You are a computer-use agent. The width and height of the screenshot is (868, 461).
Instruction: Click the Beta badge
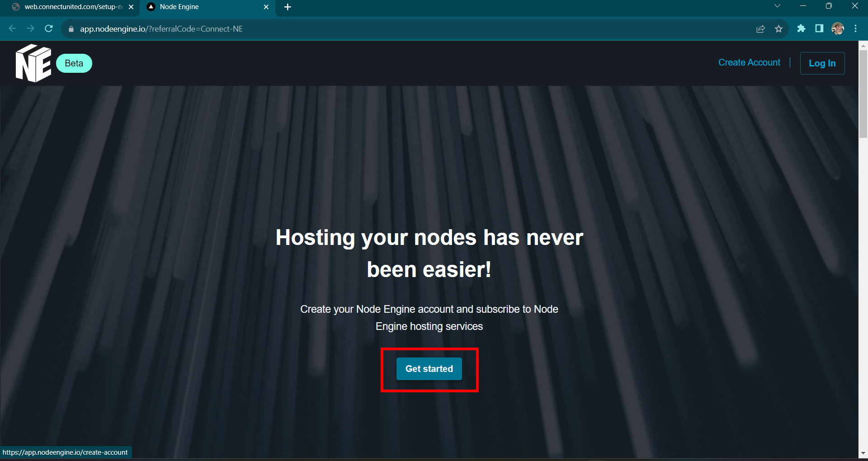74,63
